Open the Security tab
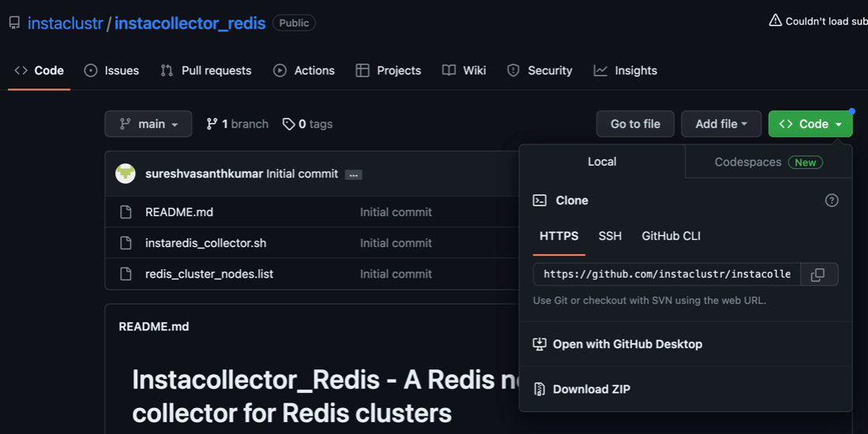Screen dimensions: 868x434 (x=539, y=70)
